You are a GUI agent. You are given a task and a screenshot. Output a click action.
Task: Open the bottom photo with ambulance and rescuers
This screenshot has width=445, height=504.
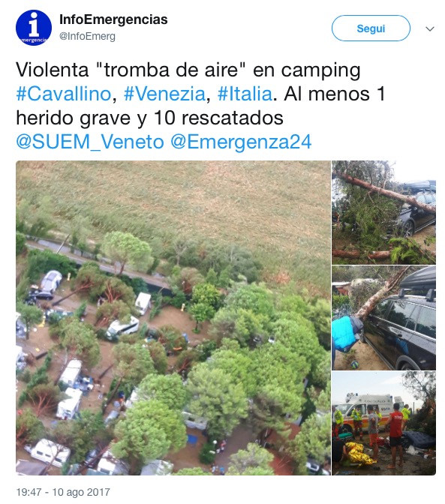tap(383, 423)
